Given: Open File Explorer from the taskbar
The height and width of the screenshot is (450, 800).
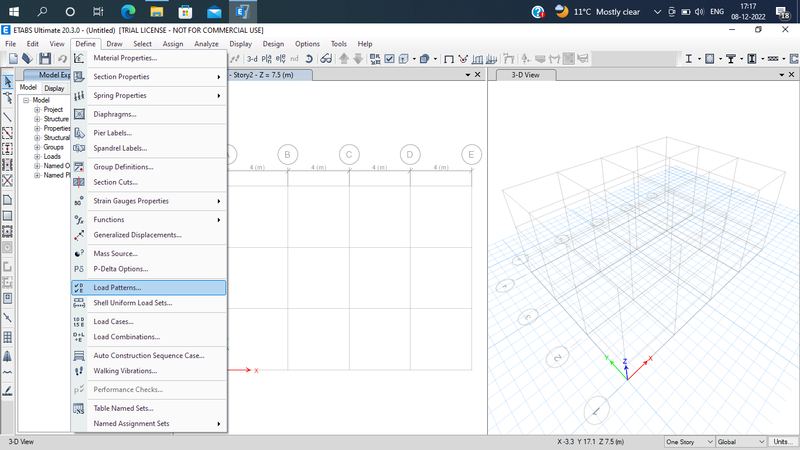Looking at the screenshot, I should (157, 11).
